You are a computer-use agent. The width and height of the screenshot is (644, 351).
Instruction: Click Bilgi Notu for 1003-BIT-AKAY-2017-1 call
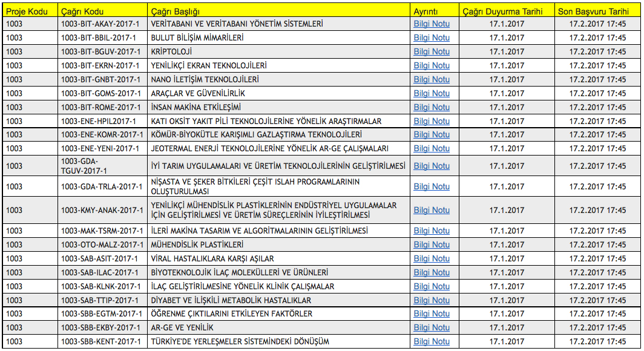tap(432, 24)
